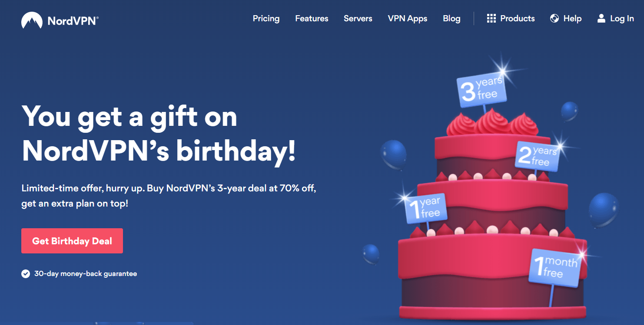Click the 3 years free cake sign
This screenshot has height=325, width=644.
point(481,90)
